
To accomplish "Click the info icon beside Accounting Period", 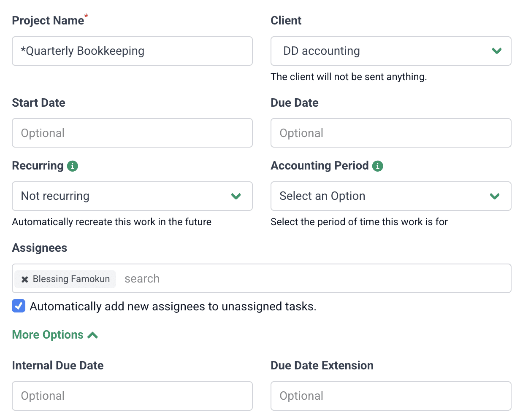I will point(378,166).
